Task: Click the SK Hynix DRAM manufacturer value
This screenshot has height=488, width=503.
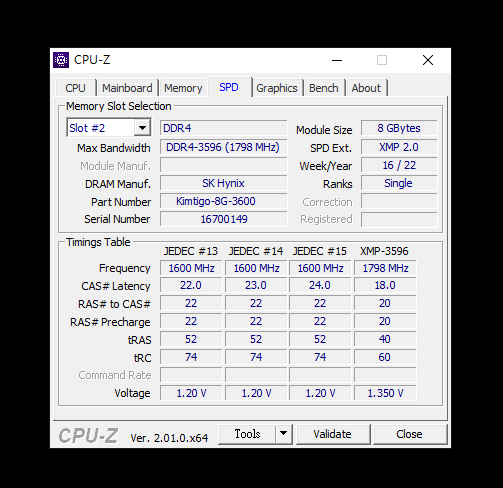Action: [223, 183]
